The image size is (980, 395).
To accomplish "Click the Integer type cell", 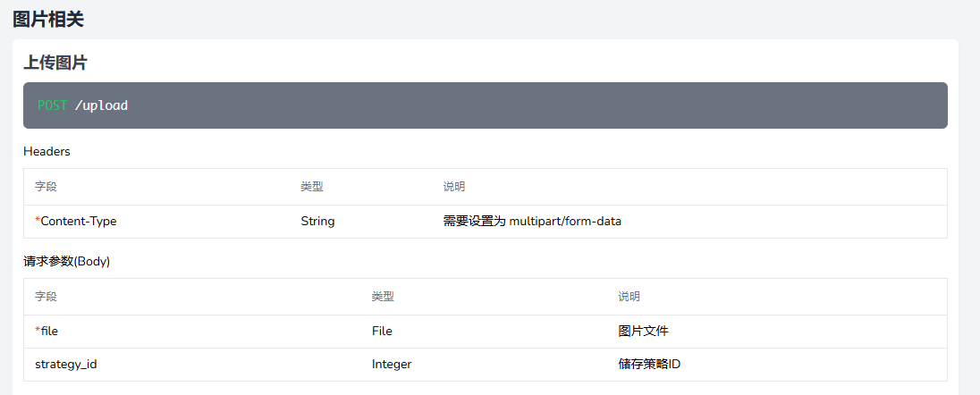I will 392,364.
